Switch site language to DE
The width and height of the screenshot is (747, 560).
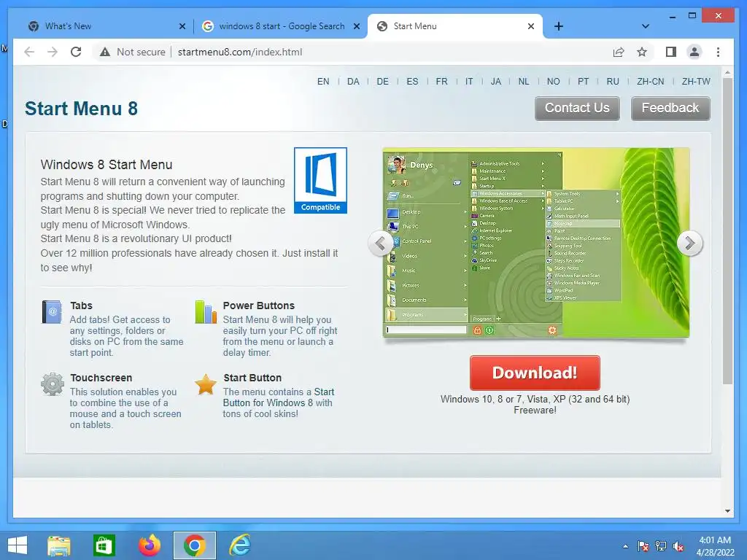pos(382,82)
